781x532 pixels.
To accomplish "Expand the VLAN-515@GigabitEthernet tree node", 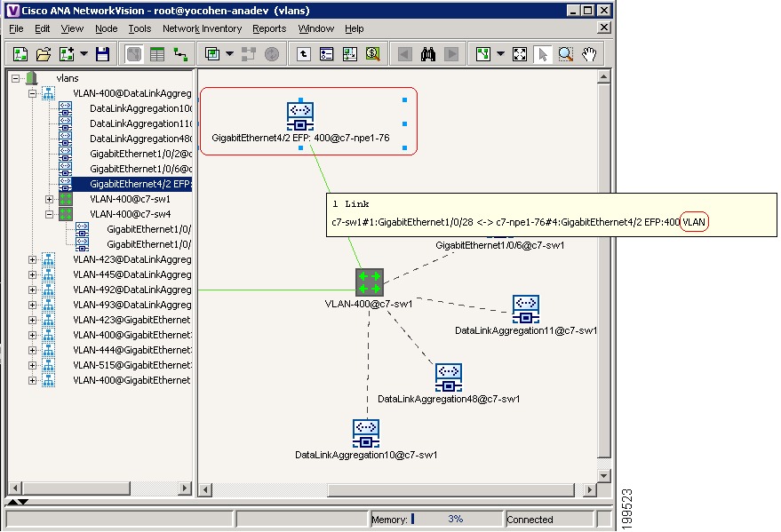I will 32,365.
